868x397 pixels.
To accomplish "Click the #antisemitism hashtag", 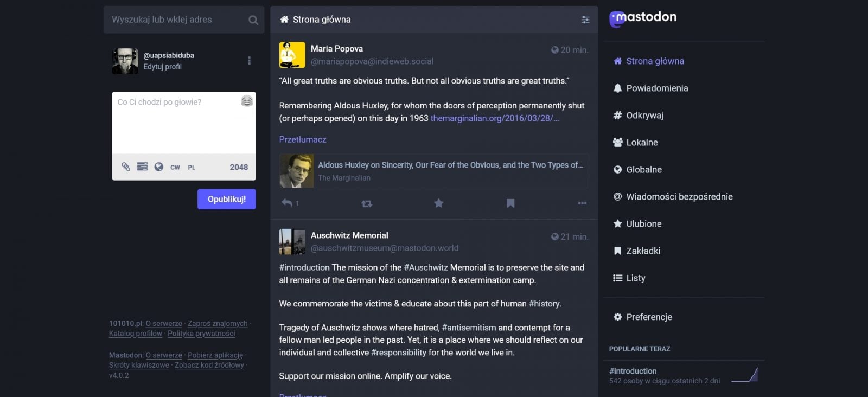I will pos(469,328).
